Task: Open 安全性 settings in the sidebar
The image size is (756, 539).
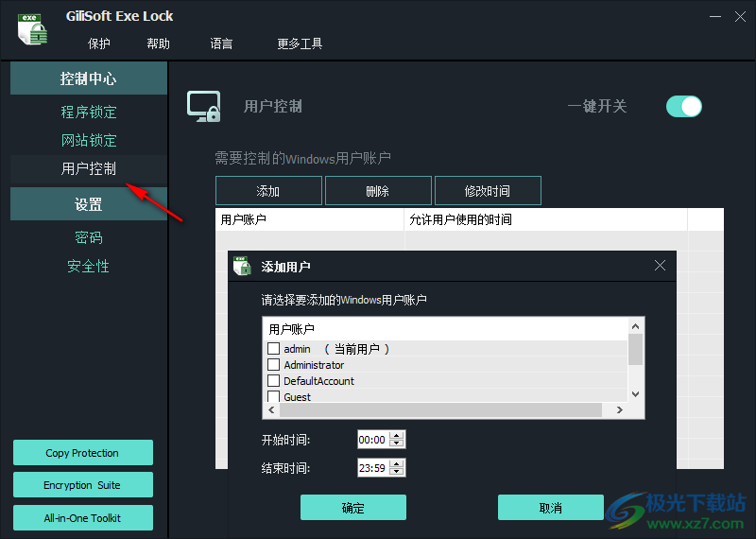Action: [89, 266]
